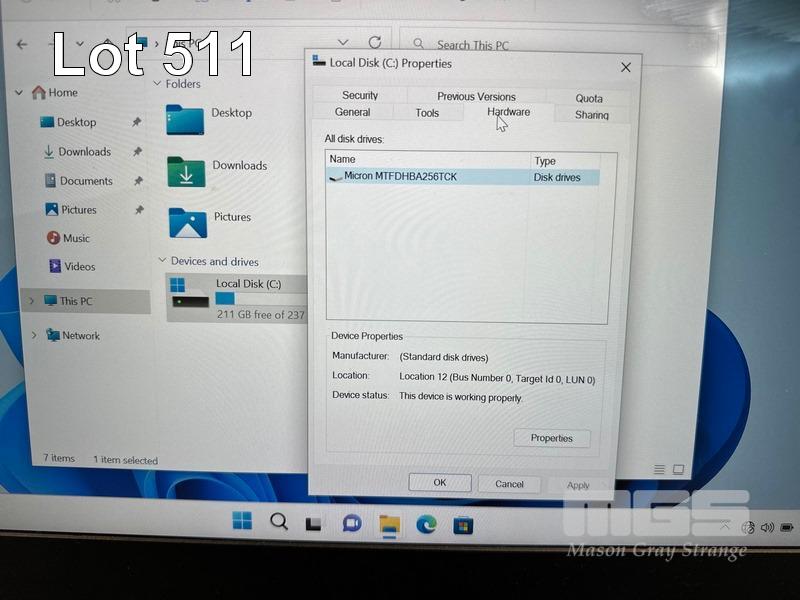
Task: Select the Micron MTFDHBA256TCK disk drive
Action: click(x=400, y=177)
